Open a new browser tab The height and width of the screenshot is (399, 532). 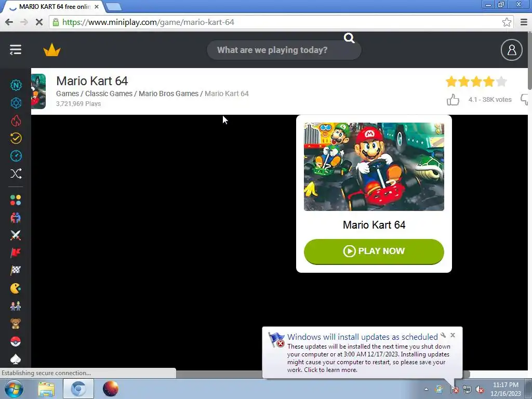click(113, 7)
